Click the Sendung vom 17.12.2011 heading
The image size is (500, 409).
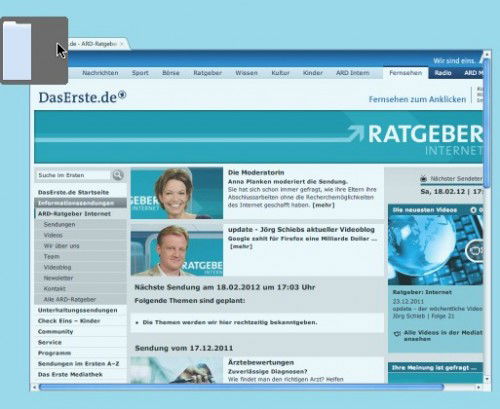coord(184,348)
